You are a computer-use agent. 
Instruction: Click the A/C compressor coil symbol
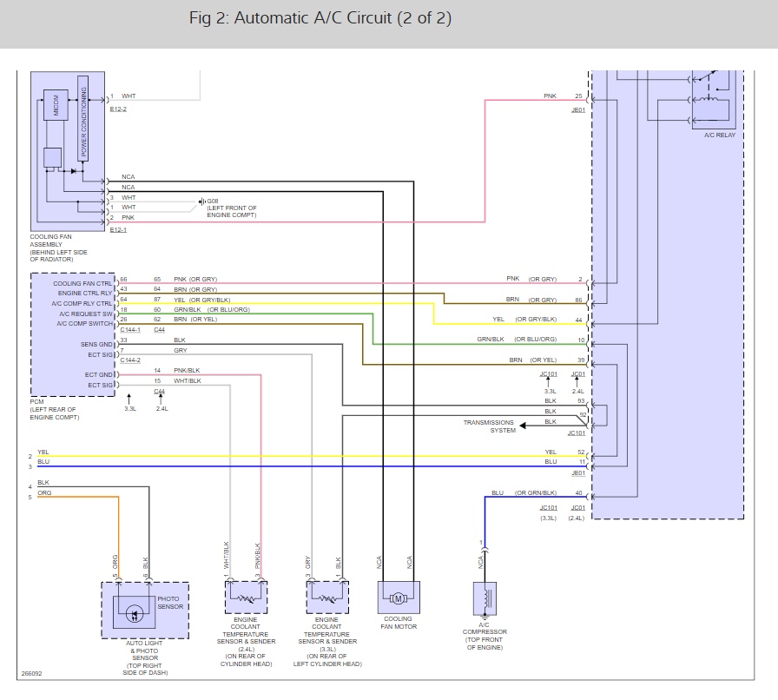pos(488,598)
